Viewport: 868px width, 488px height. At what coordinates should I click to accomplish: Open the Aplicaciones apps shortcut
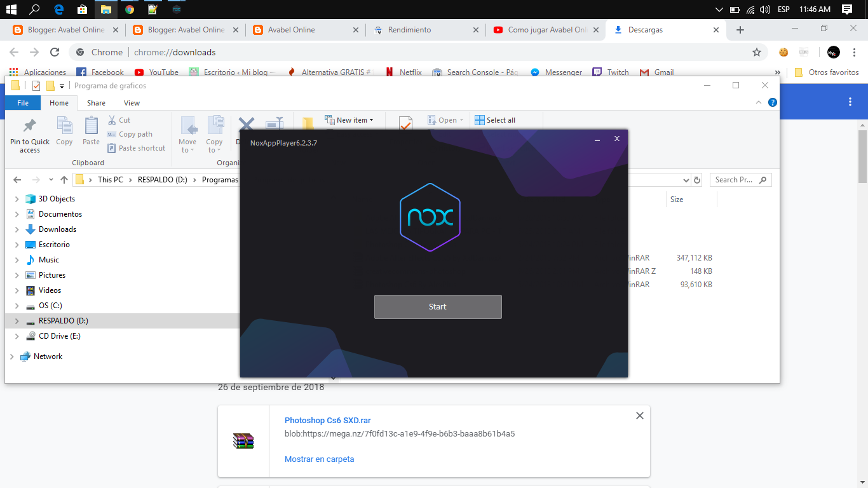click(x=38, y=72)
